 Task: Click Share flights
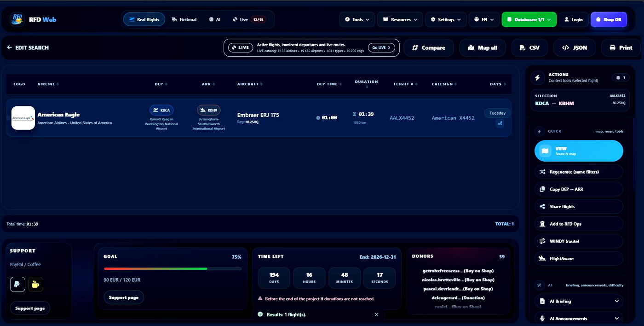tap(579, 207)
